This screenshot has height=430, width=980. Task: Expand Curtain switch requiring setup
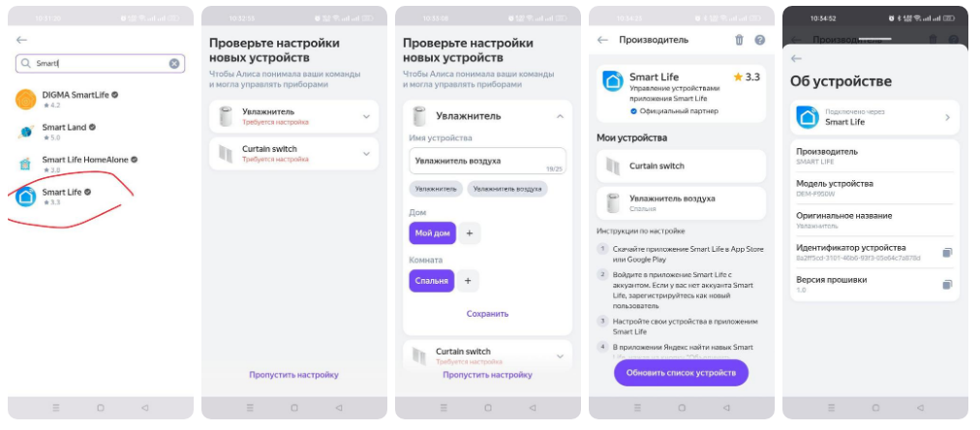[x=293, y=154]
